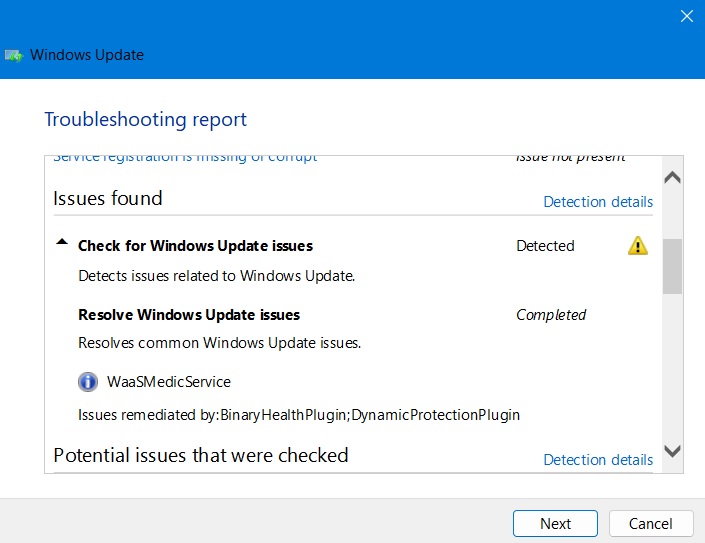Screen dimensions: 705x543
Task: Click the Windows Update title icon
Action: pos(13,56)
